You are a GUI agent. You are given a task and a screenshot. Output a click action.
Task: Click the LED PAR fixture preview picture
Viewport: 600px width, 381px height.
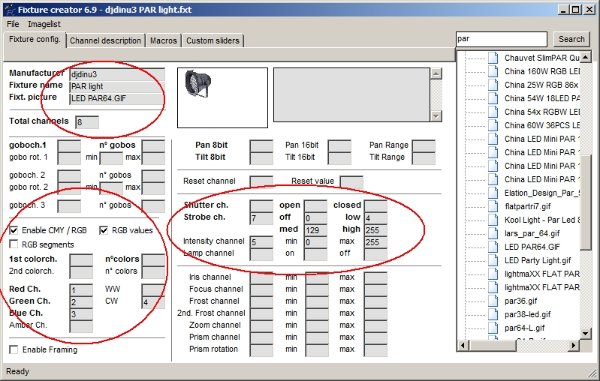tap(197, 83)
